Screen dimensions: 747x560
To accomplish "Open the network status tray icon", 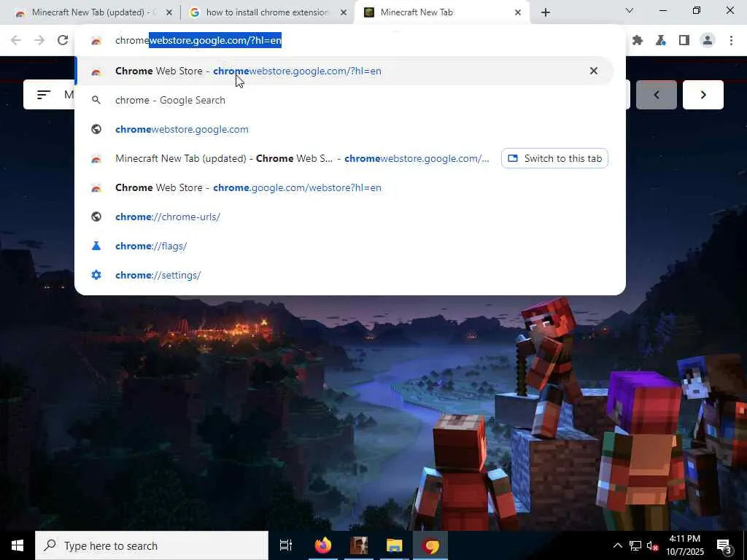I will pos(635,545).
